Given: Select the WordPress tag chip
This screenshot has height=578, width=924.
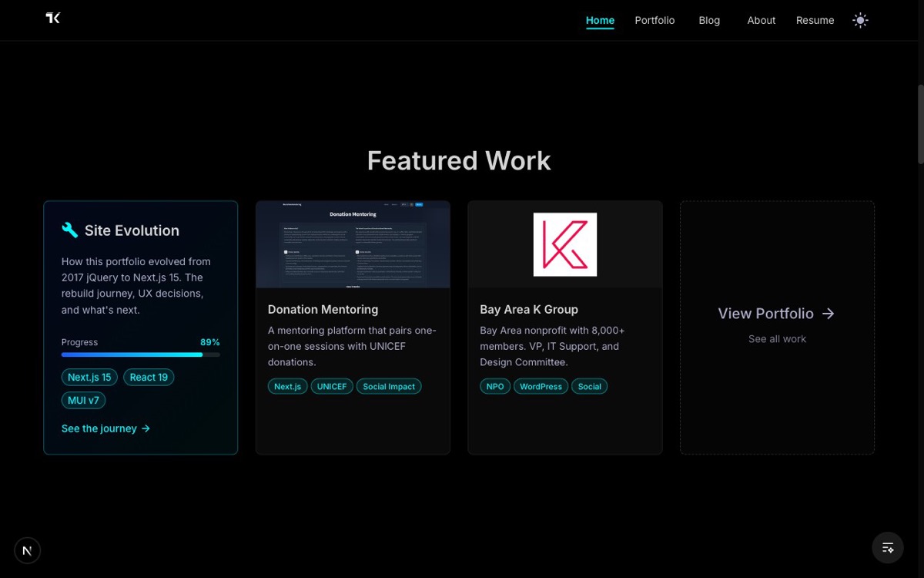Looking at the screenshot, I should pos(541,387).
